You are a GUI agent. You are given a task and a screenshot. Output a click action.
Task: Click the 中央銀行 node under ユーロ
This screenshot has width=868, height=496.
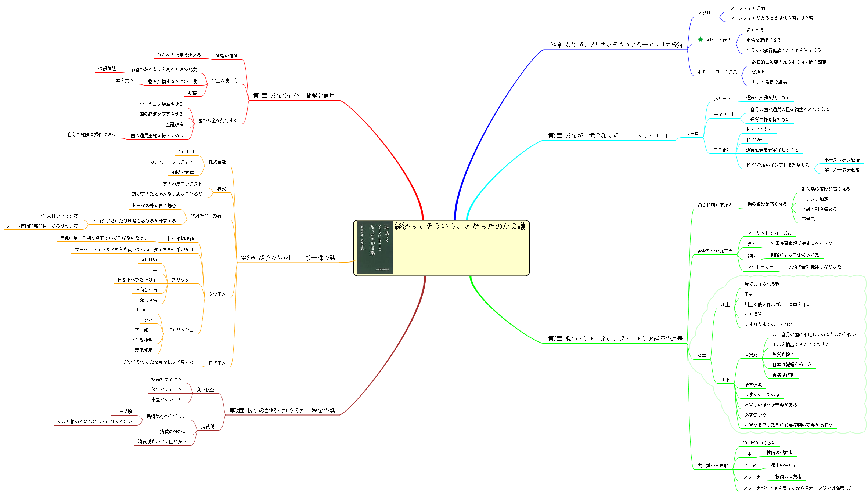click(722, 150)
